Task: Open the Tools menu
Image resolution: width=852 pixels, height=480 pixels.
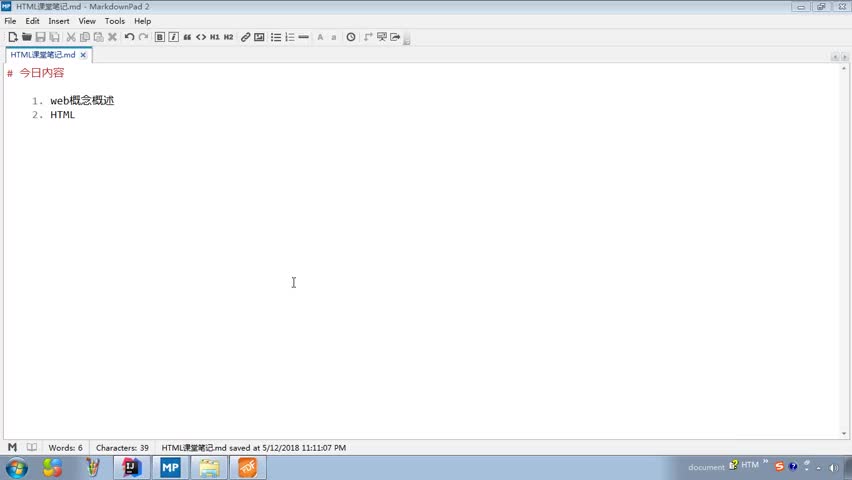Action: 115,21
